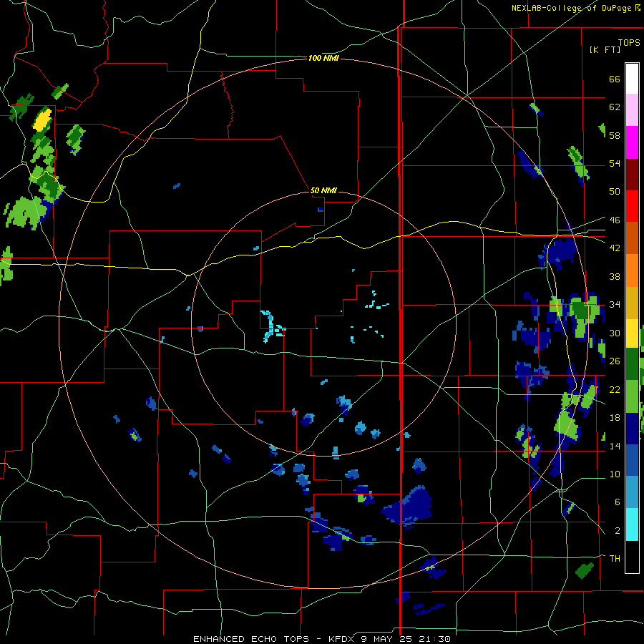Select the bright red legend swatch
Viewport: 644px width, 644px height.
point(632,206)
